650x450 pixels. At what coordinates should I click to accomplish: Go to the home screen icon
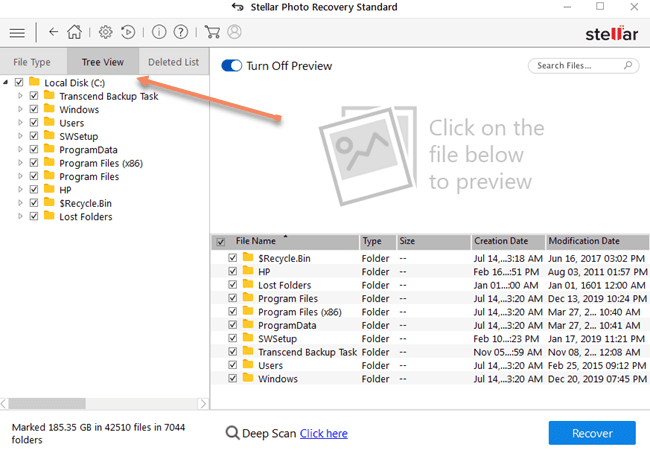point(74,31)
